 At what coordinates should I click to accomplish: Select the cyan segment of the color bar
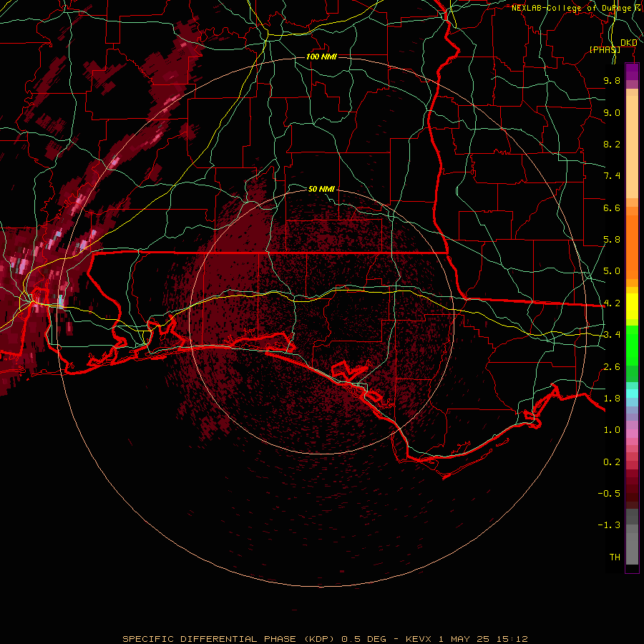[x=632, y=394]
